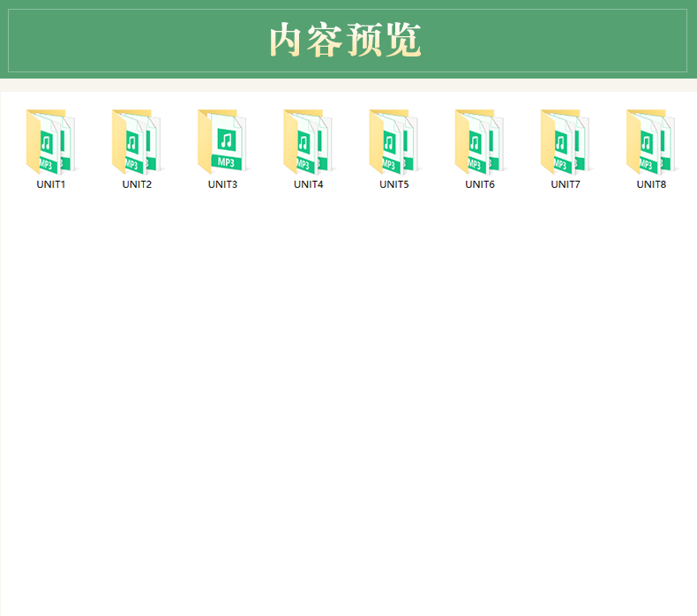Click the UNIT5 folder name label
The height and width of the screenshot is (616, 697).
click(x=394, y=184)
